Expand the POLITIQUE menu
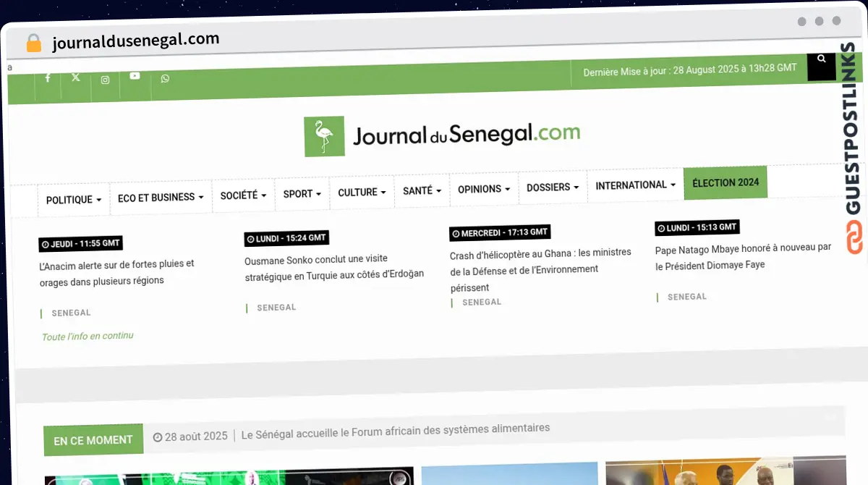868x485 pixels. (73, 200)
